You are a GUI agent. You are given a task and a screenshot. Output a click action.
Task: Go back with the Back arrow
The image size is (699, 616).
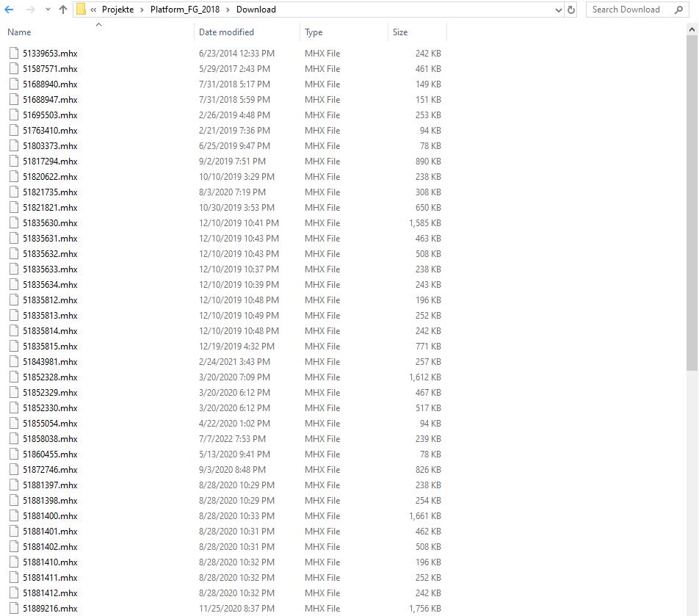coord(9,10)
